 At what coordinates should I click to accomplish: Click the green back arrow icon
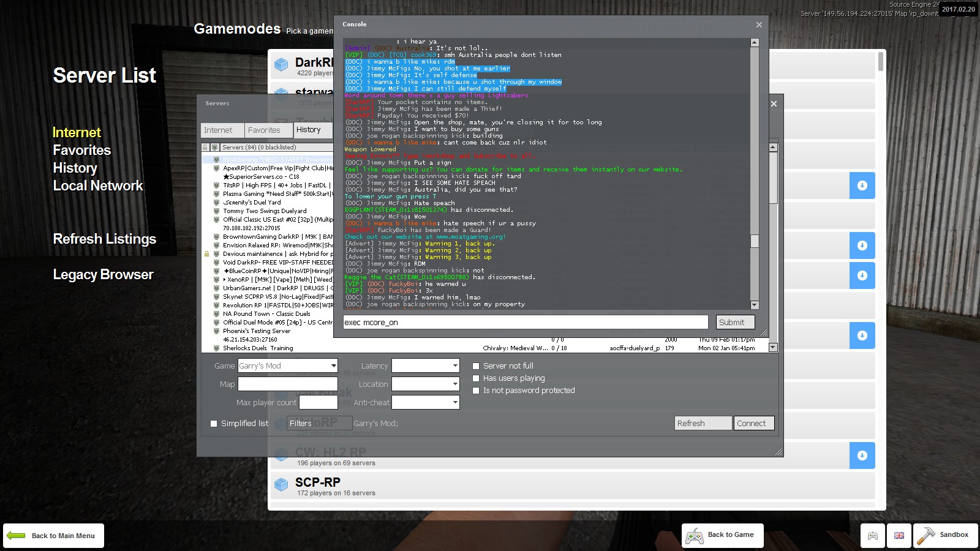pos(16,535)
